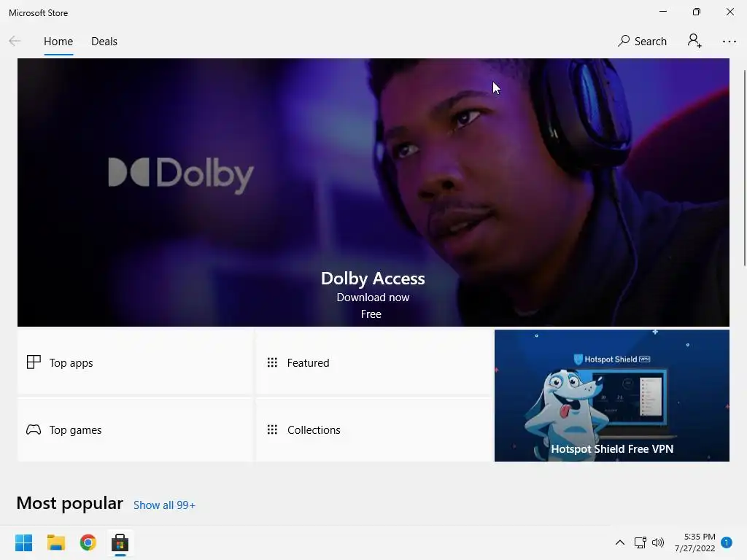Click the Collections dots grid icon
747x560 pixels.
272,429
